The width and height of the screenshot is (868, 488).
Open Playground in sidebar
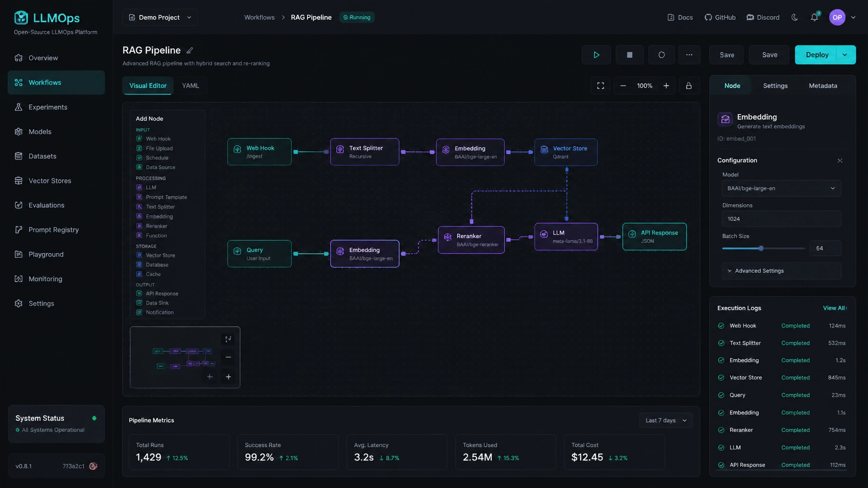(56, 254)
